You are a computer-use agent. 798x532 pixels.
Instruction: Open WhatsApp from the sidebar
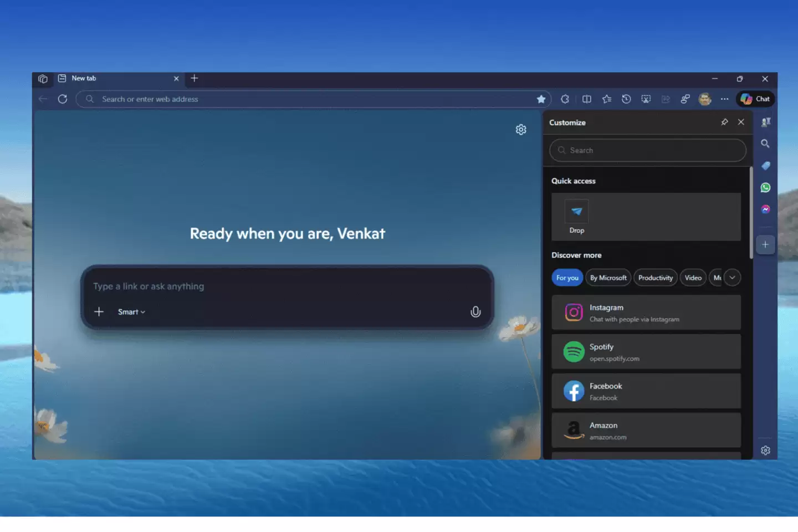[x=765, y=187]
